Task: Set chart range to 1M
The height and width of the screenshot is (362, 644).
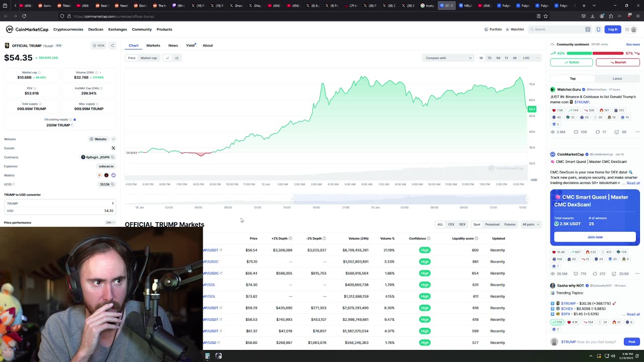Action: tap(498, 58)
